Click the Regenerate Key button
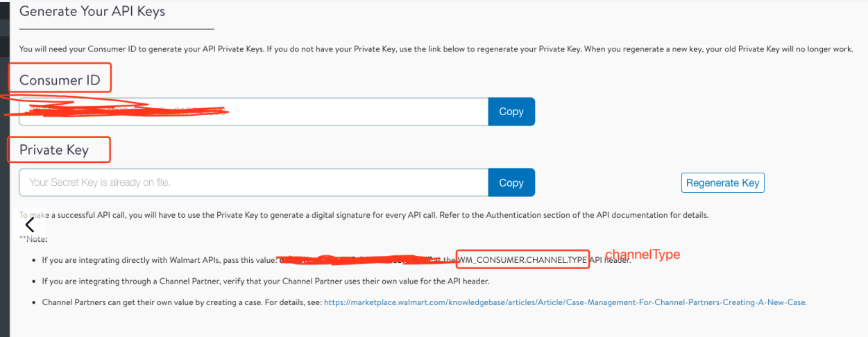868x337 pixels. [723, 182]
